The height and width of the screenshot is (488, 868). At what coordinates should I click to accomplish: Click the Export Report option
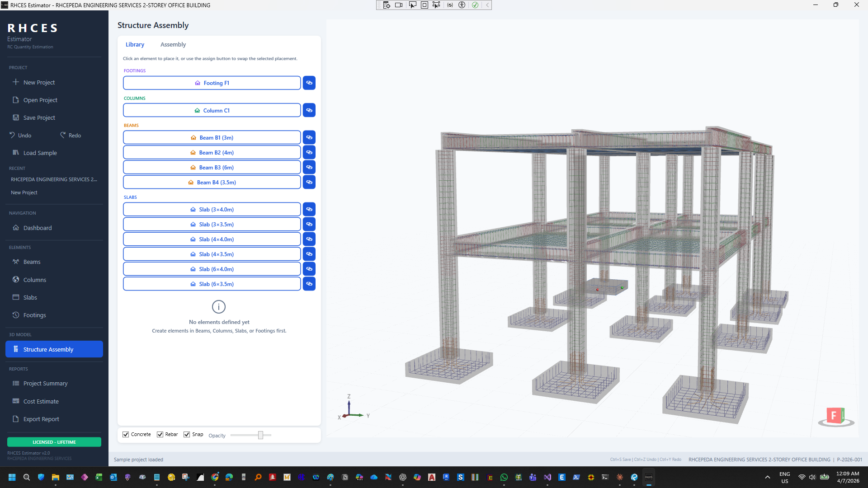tap(41, 419)
